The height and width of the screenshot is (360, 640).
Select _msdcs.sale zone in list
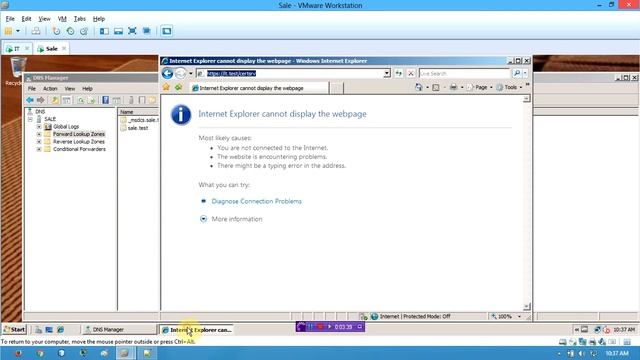pyautogui.click(x=139, y=120)
